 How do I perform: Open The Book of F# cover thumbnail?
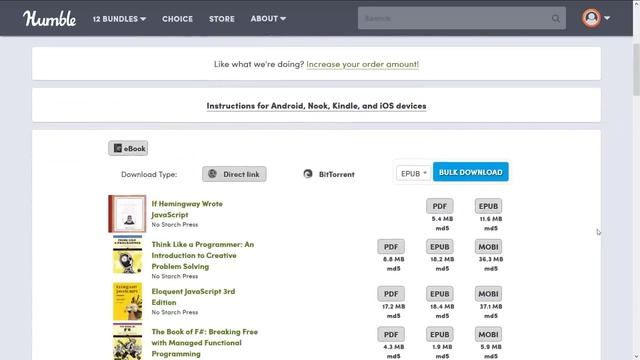pyautogui.click(x=128, y=342)
